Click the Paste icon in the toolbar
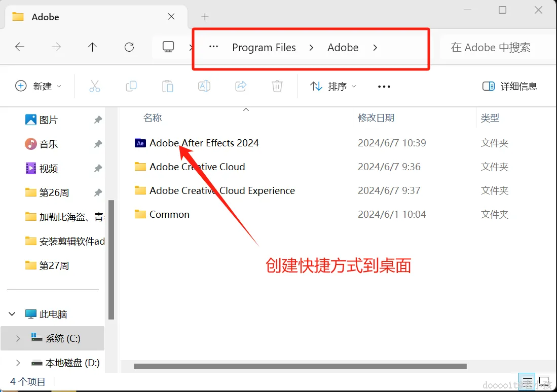 (168, 86)
